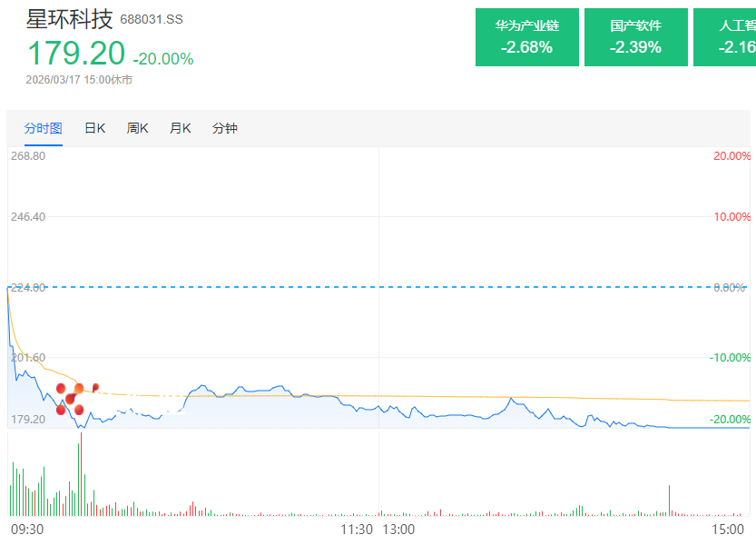Image resolution: width=756 pixels, height=545 pixels.
Task: Select the 周K tab
Action: 138,128
